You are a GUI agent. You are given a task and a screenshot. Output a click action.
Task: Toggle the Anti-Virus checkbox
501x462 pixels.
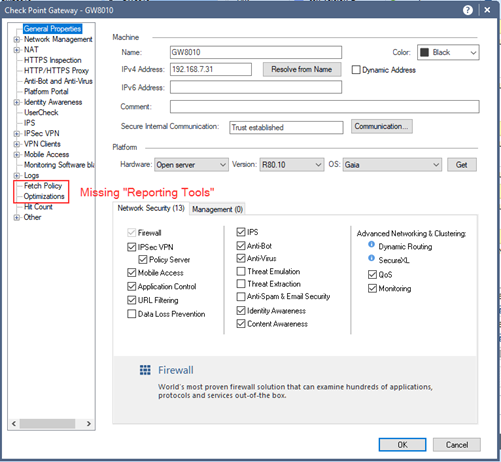pyautogui.click(x=241, y=258)
